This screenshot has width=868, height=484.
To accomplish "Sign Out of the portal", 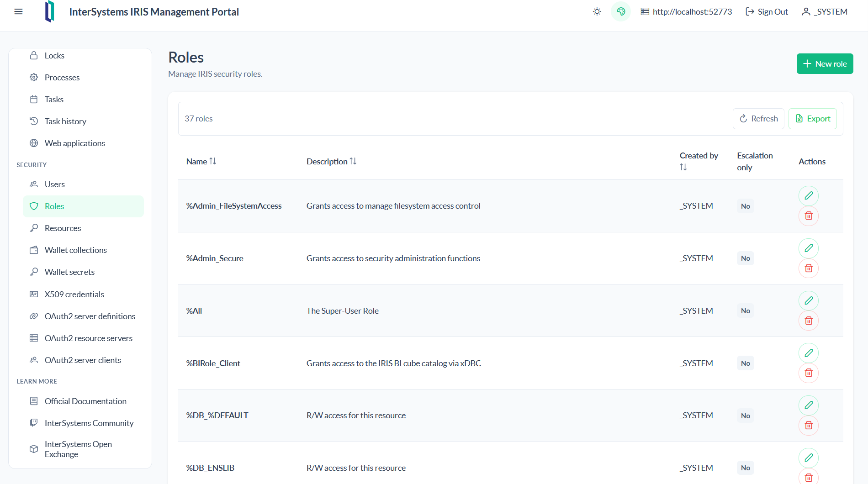I will 767,11.
